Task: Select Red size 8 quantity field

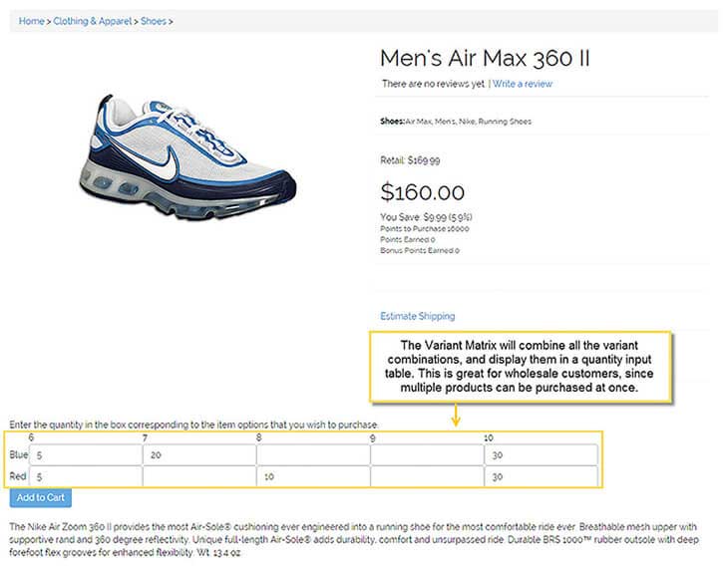Action: coord(313,476)
